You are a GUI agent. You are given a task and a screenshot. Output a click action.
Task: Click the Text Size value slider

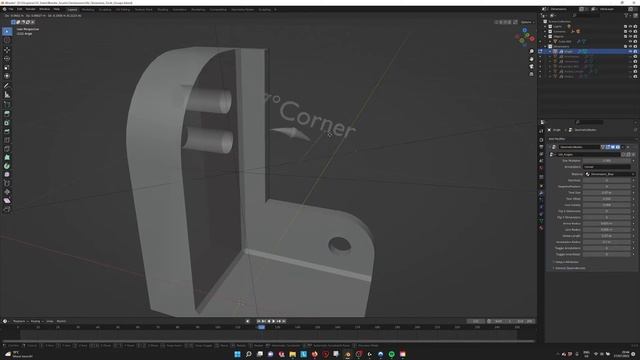[607, 193]
